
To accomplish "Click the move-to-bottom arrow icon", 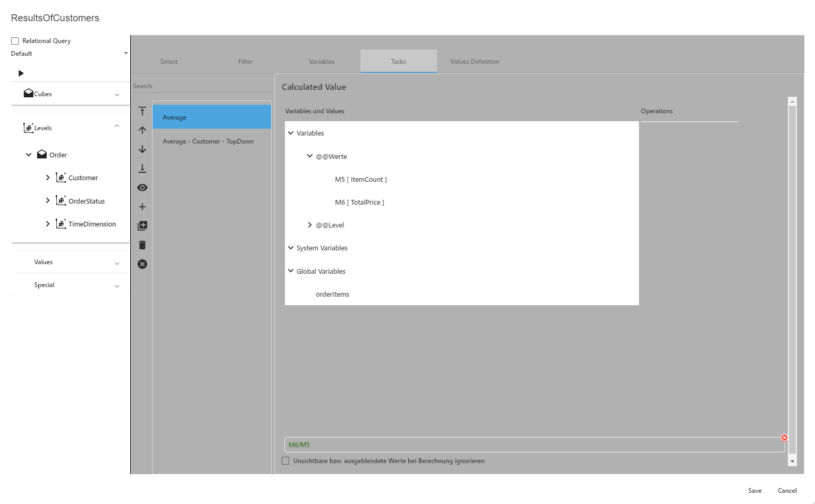I will coord(142,169).
